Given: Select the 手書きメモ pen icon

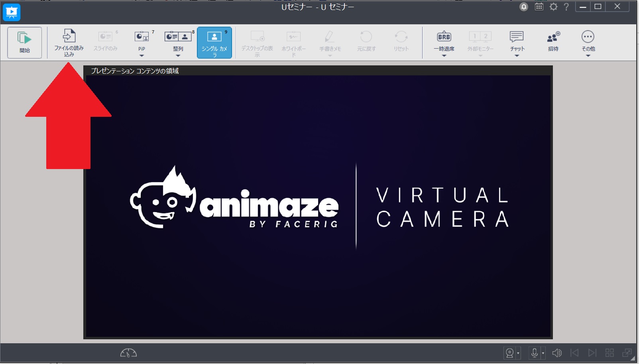Looking at the screenshot, I should click(x=329, y=37).
